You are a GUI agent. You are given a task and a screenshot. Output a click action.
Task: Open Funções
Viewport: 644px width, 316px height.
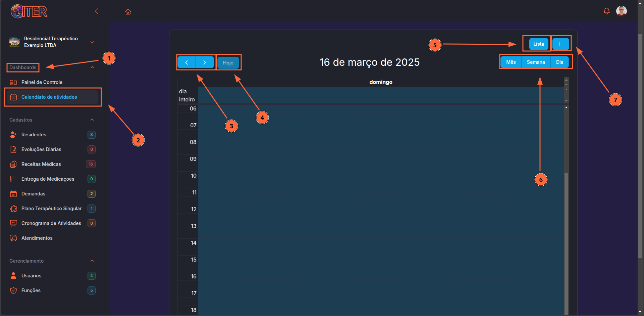coord(31,290)
